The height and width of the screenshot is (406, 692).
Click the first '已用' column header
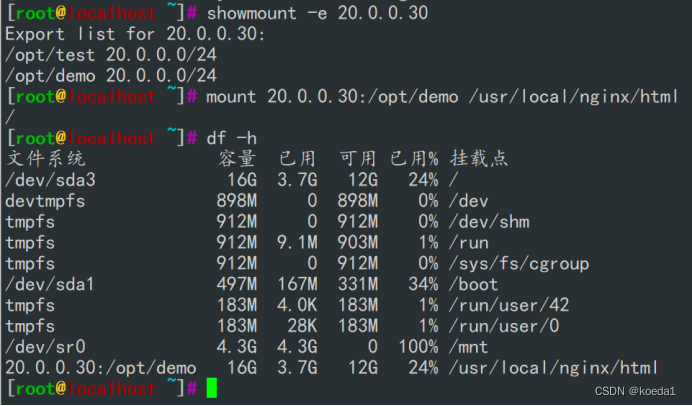[297, 158]
